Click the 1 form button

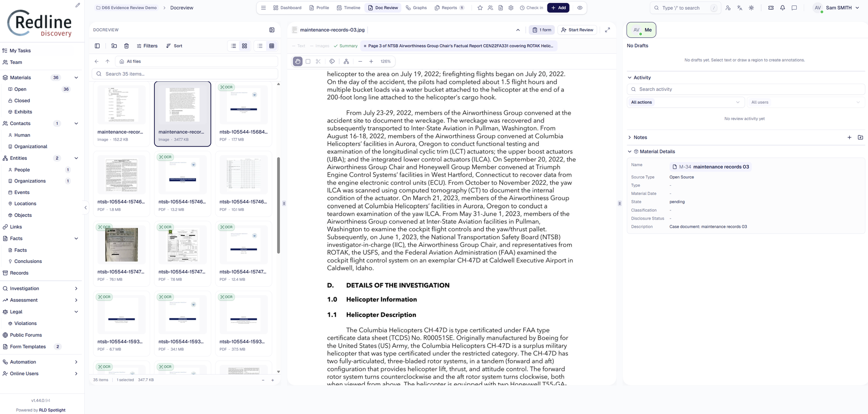click(x=542, y=30)
